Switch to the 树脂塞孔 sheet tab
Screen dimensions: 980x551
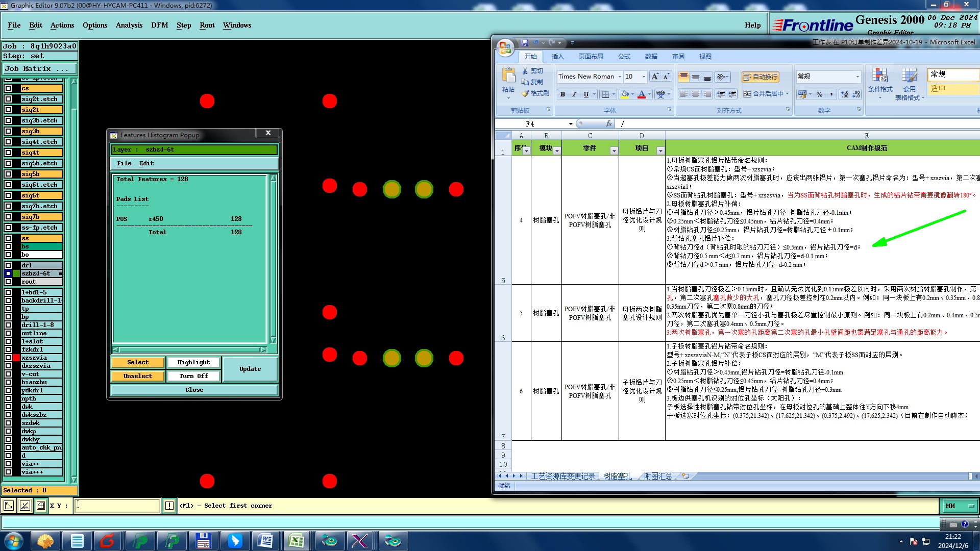617,476
